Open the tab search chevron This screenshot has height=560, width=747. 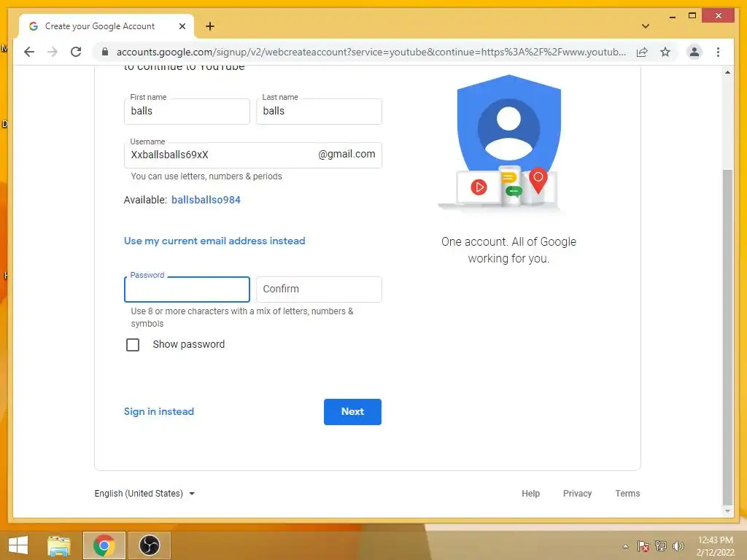(x=645, y=26)
